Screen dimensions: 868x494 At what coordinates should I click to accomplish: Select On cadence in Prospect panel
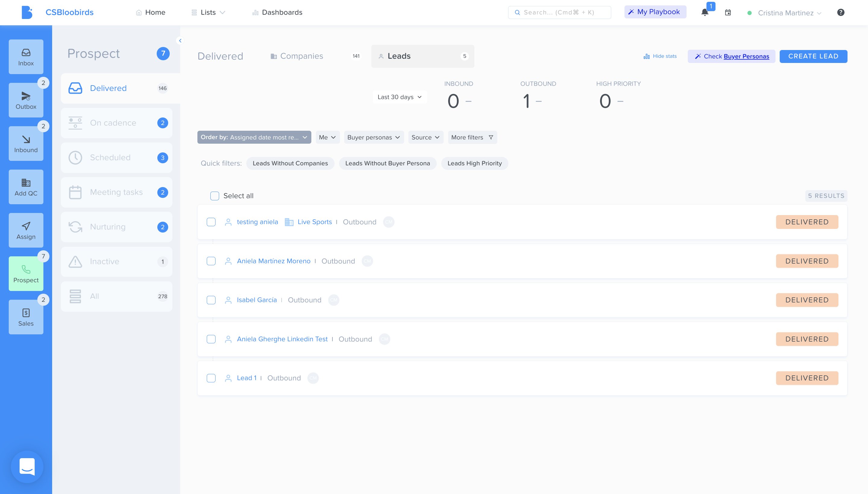pos(116,123)
